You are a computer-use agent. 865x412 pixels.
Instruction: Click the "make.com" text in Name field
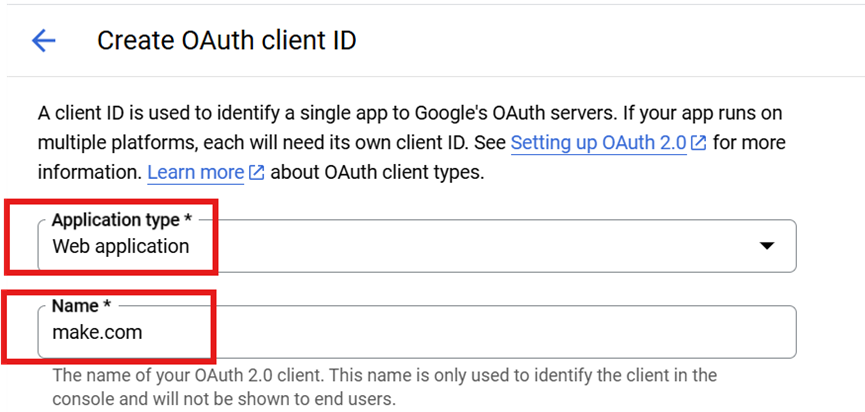pyautogui.click(x=97, y=332)
